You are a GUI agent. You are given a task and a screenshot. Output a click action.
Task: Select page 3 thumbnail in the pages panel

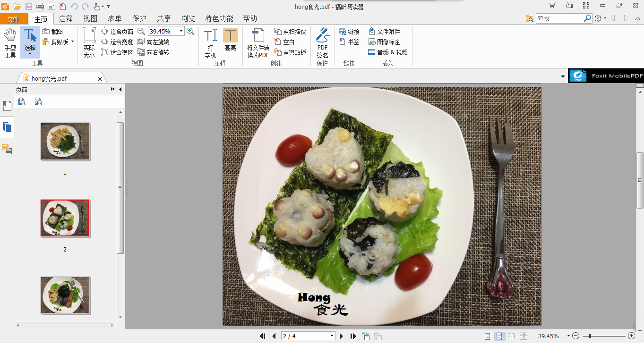[x=65, y=295]
